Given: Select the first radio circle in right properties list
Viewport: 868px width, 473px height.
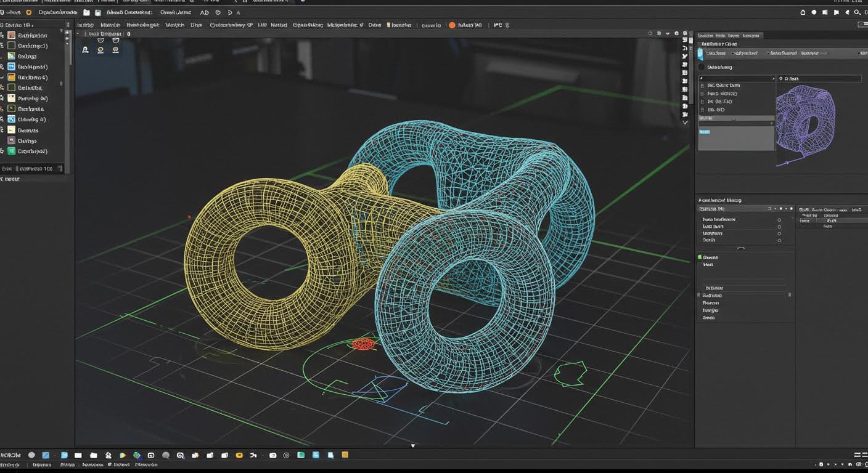Looking at the screenshot, I should 779,220.
